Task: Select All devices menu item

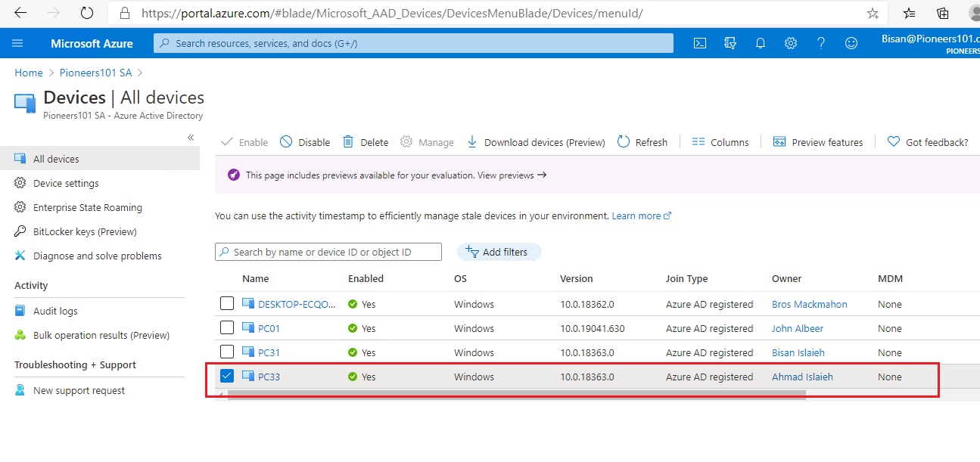Action: (x=100, y=159)
